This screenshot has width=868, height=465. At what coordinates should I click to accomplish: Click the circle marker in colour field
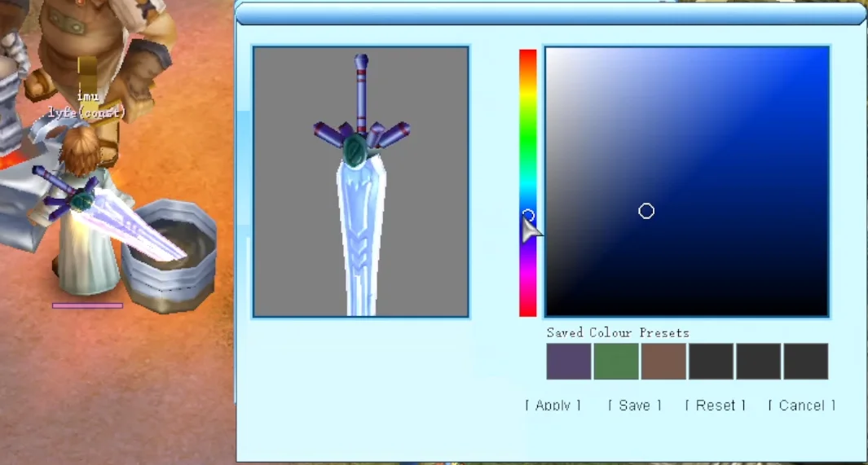point(646,211)
